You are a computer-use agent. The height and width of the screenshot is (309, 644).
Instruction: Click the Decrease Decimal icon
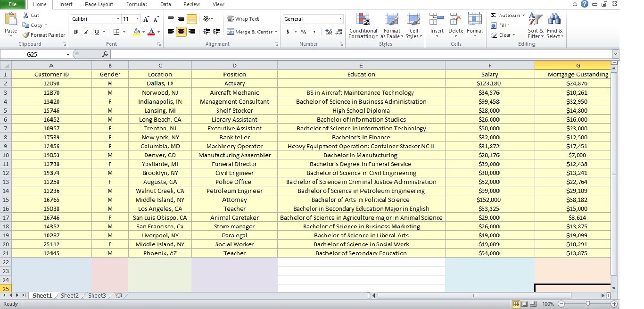(x=339, y=32)
